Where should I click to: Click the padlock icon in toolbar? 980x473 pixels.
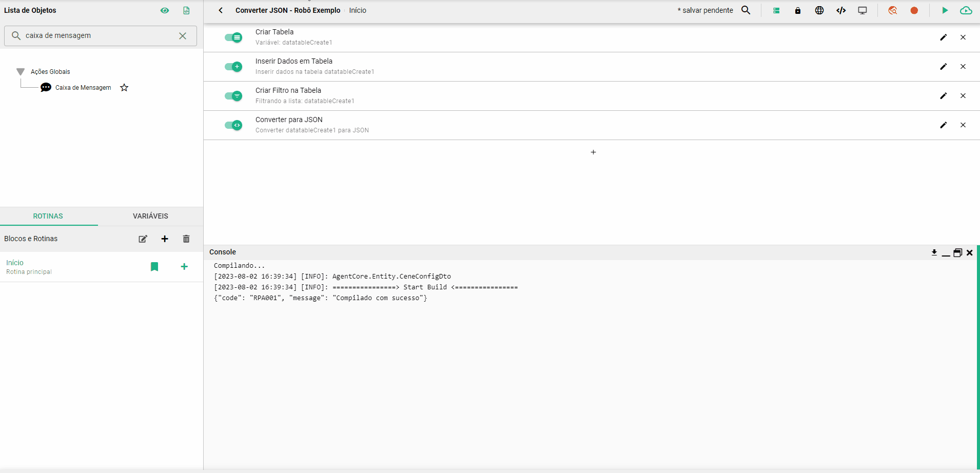(x=798, y=10)
